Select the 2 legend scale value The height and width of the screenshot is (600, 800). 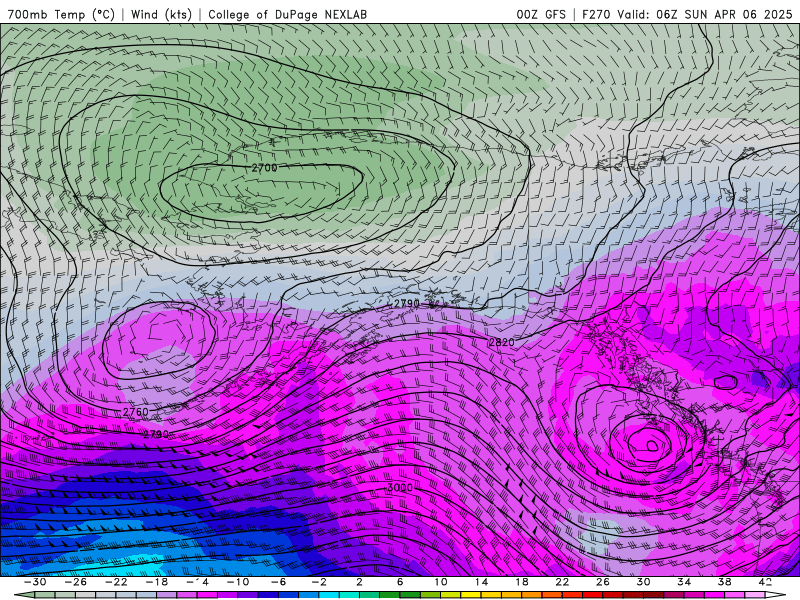click(x=360, y=582)
